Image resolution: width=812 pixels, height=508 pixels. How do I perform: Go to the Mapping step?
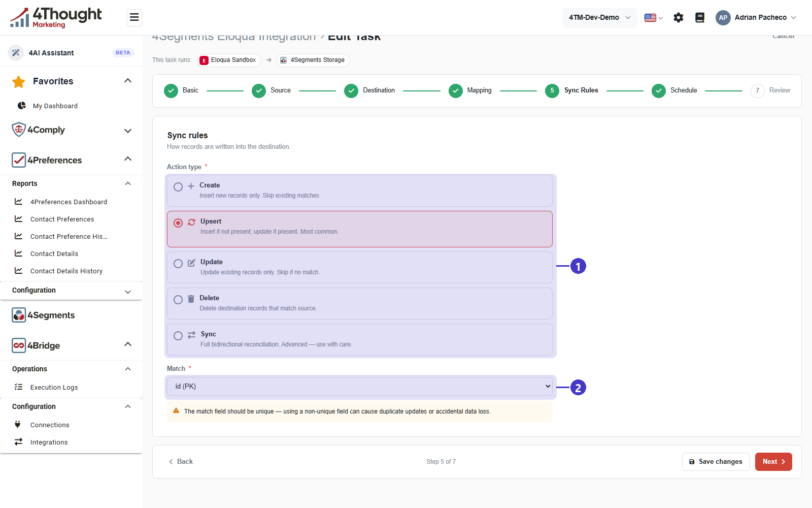pyautogui.click(x=470, y=90)
